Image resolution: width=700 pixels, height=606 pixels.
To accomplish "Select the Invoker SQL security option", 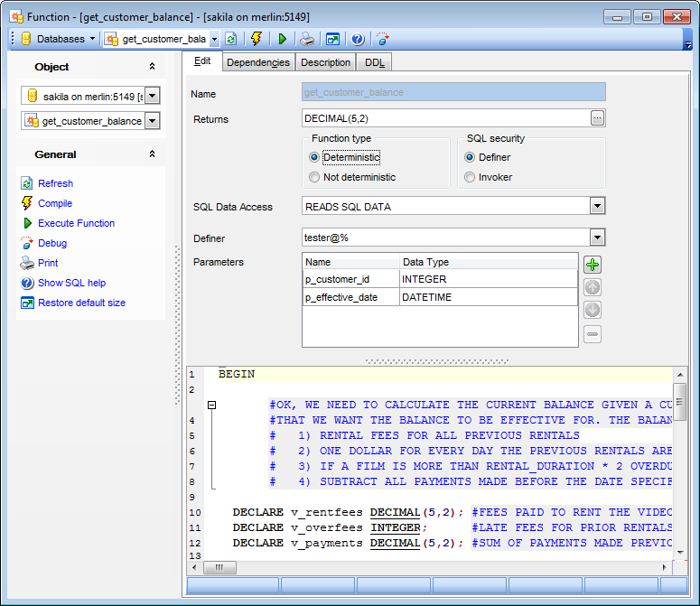I will point(470,177).
